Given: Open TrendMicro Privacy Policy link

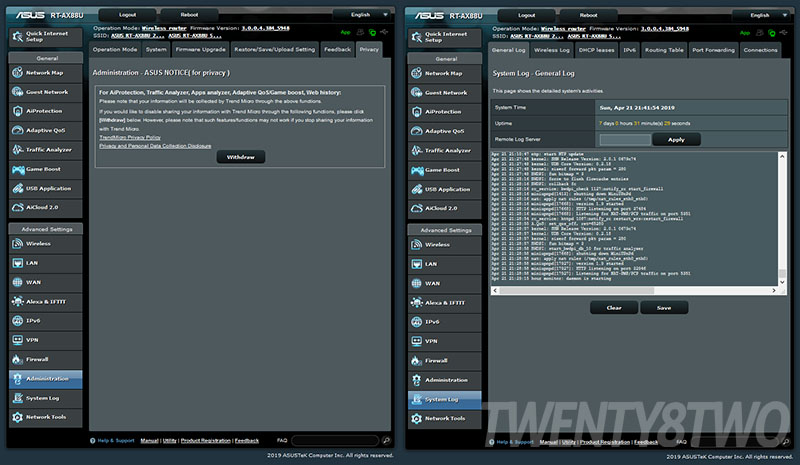Looking at the screenshot, I should click(x=130, y=137).
